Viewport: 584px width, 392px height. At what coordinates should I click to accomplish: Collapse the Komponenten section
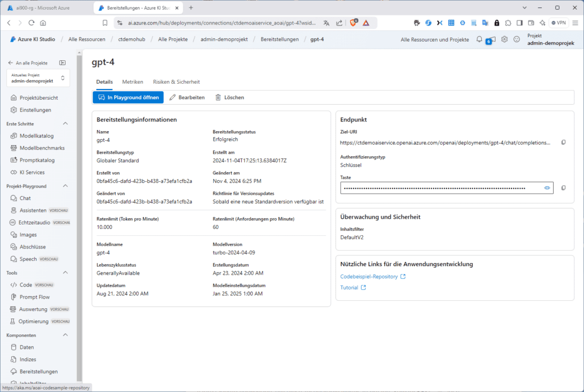pyautogui.click(x=66, y=335)
